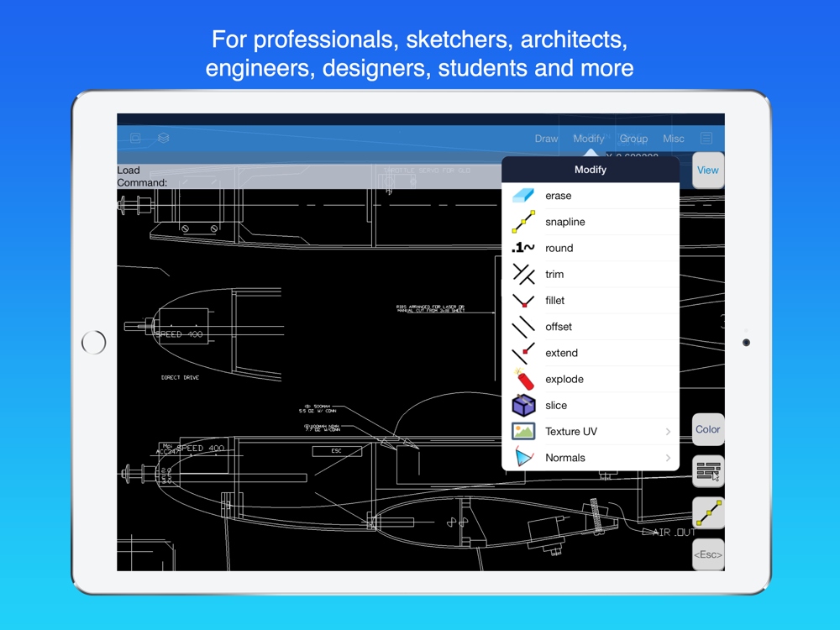Open the list menu icon at toolbar right
The image size is (840, 630).
coord(706,139)
